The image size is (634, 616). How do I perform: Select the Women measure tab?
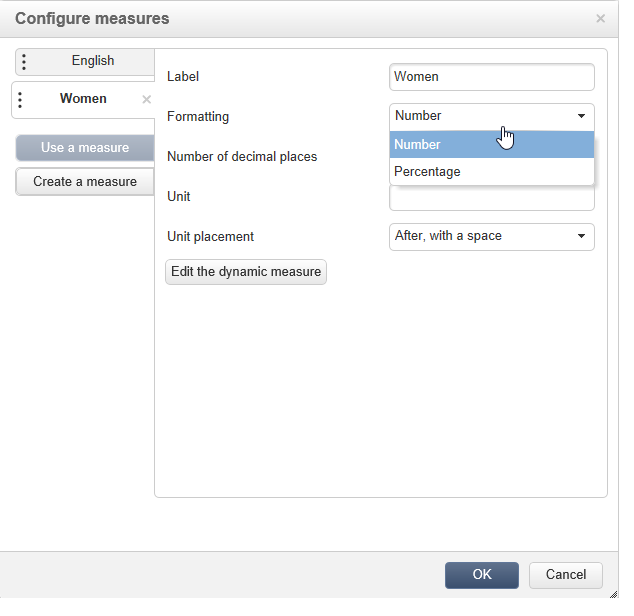(x=83, y=99)
